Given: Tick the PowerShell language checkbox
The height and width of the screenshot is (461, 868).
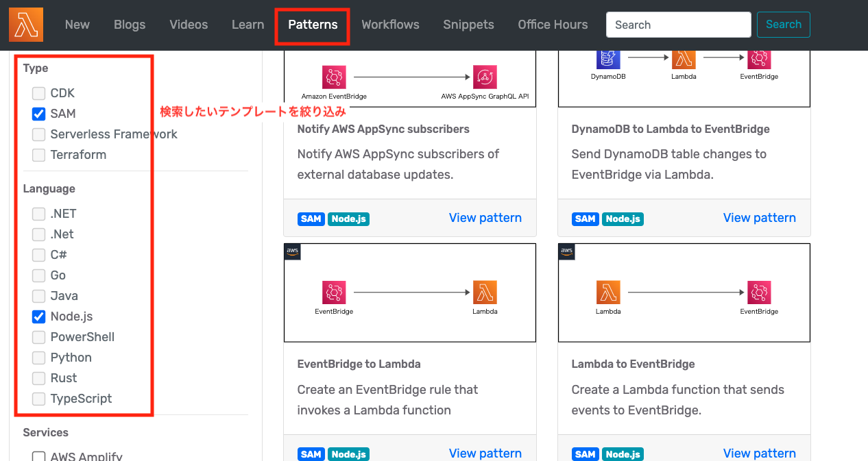Looking at the screenshot, I should [39, 337].
